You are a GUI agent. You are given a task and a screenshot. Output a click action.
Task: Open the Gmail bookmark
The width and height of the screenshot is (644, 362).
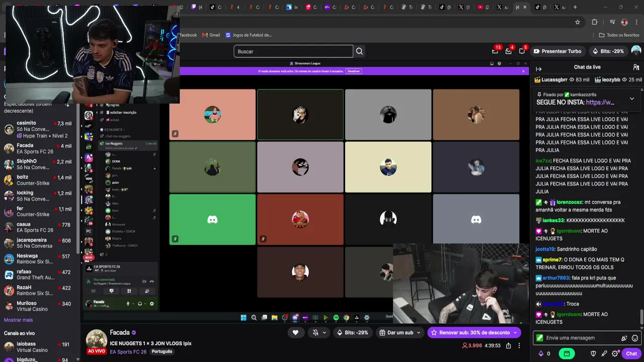point(211,35)
